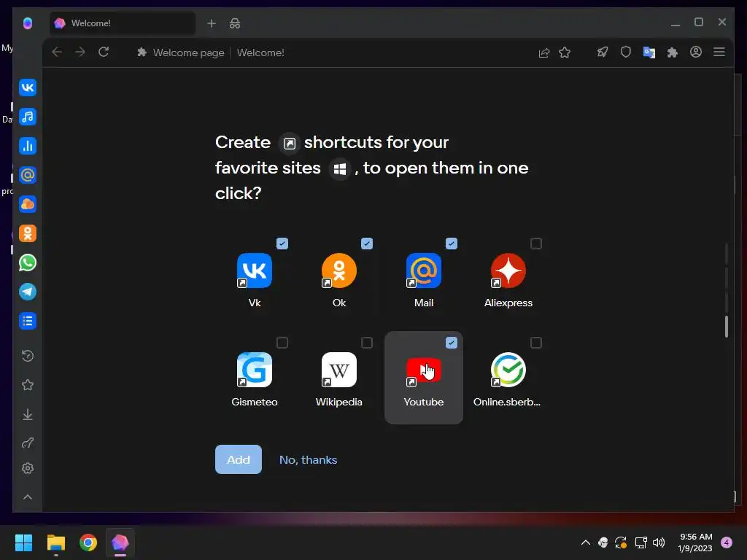The width and height of the screenshot is (747, 560).
Task: Open Telegram from the sidebar
Action: coord(28,292)
